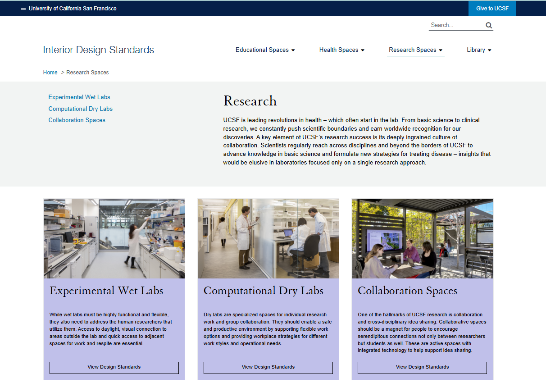Follow the Home breadcrumb link
The width and height of the screenshot is (546, 392).
coord(50,73)
